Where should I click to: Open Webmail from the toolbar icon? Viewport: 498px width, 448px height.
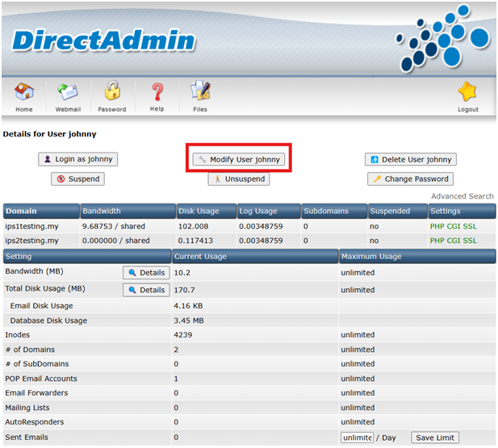[67, 92]
